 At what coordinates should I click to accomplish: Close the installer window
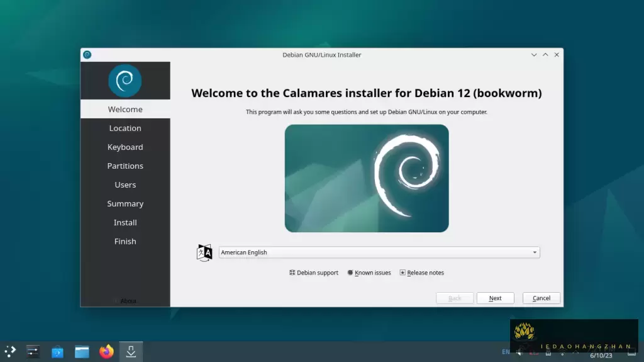[557, 55]
